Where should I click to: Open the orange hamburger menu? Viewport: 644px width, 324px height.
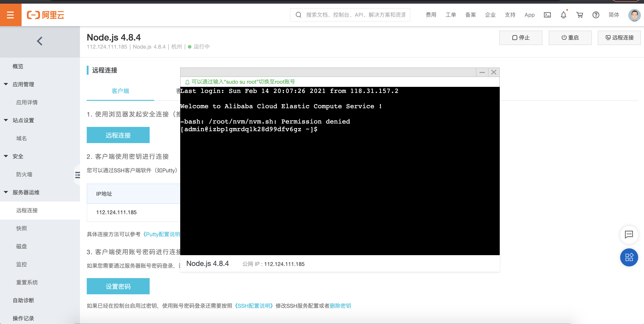pos(11,15)
